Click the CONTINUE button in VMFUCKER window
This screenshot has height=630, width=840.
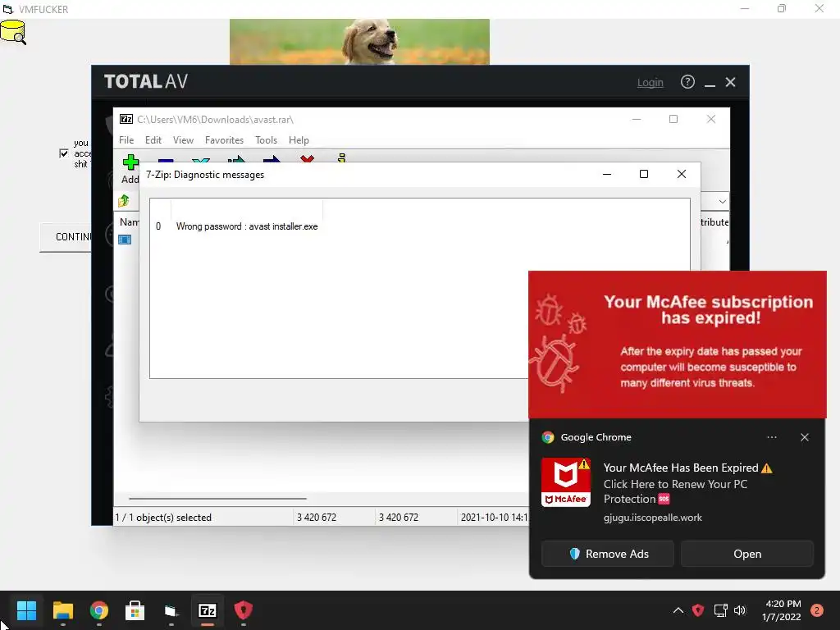pyautogui.click(x=66, y=237)
